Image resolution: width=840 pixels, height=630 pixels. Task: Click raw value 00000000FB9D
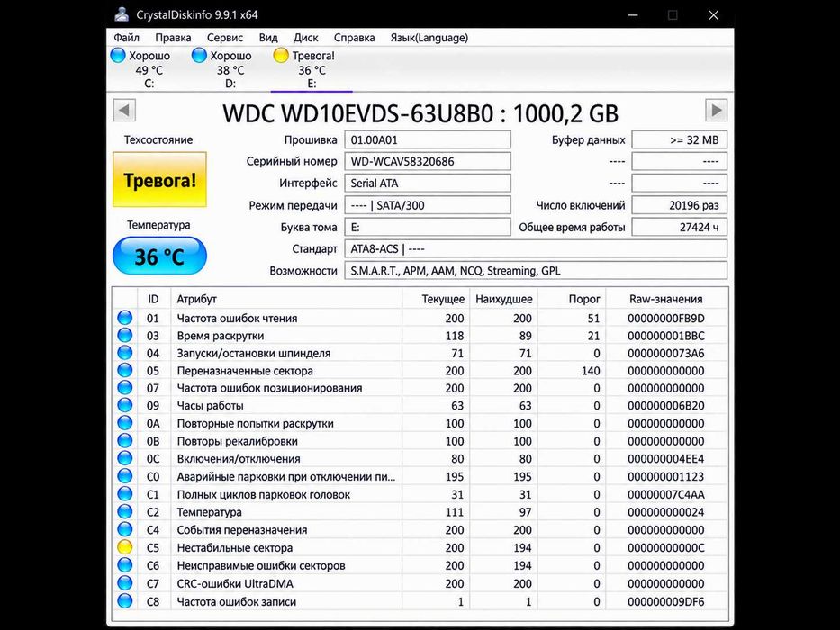pyautogui.click(x=666, y=319)
